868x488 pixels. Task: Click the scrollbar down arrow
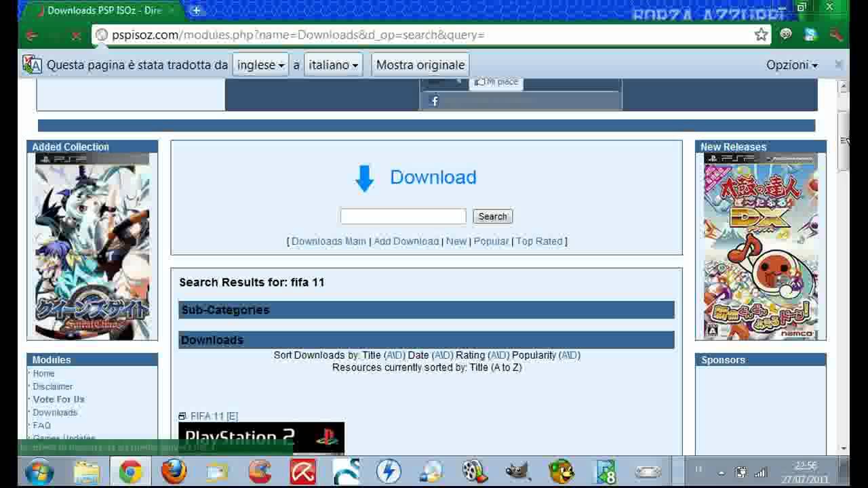pos(844,448)
